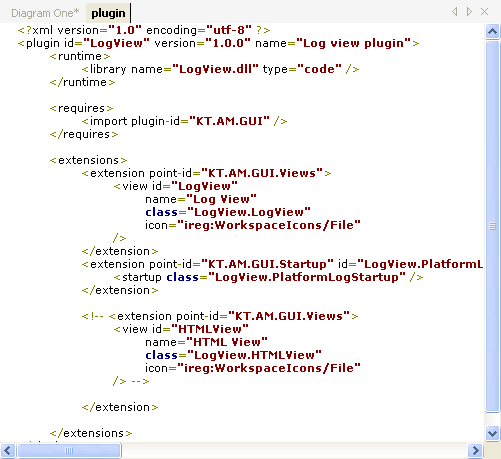The height and width of the screenshot is (459, 501).
Task: Click the "KT.AM.GUI" import plugin-id value
Action: click(229, 121)
